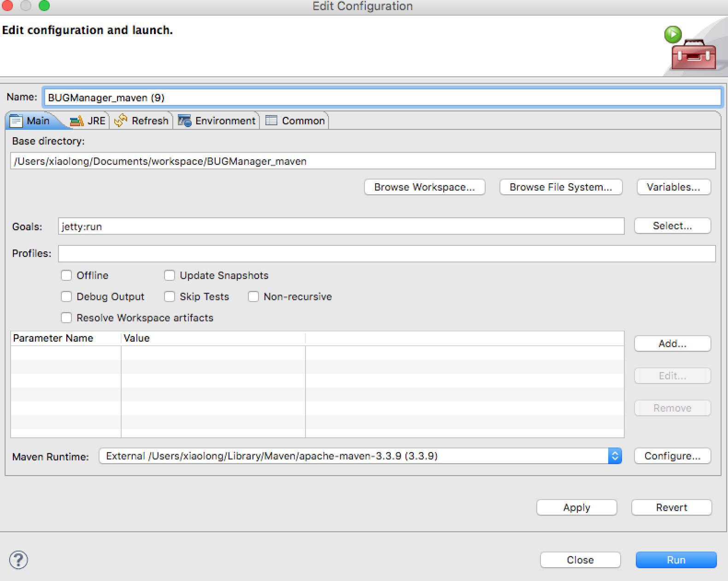Open the Maven Runtime dropdown

pyautogui.click(x=360, y=456)
